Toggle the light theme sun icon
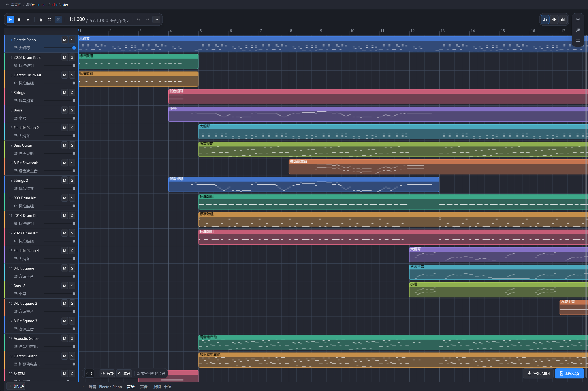588x391 pixels. point(578,20)
